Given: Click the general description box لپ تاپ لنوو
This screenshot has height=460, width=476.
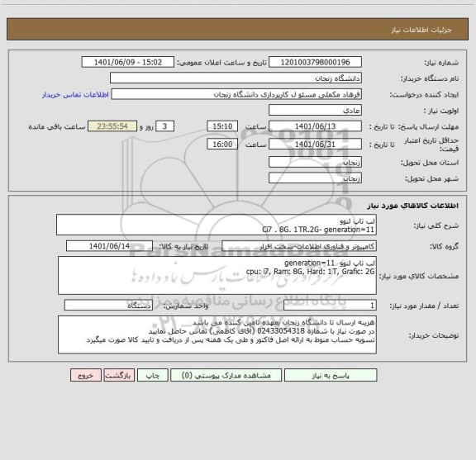Looking at the screenshot, I should [217, 225].
